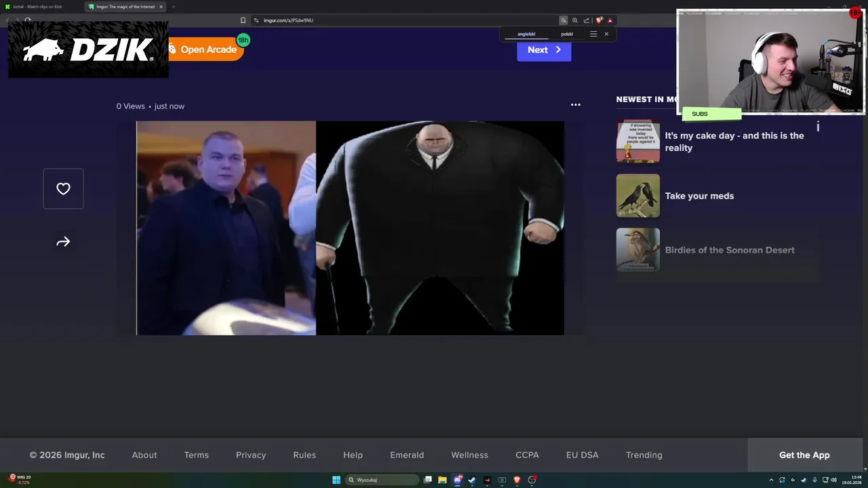Open Windows Start menu
This screenshot has height=488, width=868.
click(336, 480)
